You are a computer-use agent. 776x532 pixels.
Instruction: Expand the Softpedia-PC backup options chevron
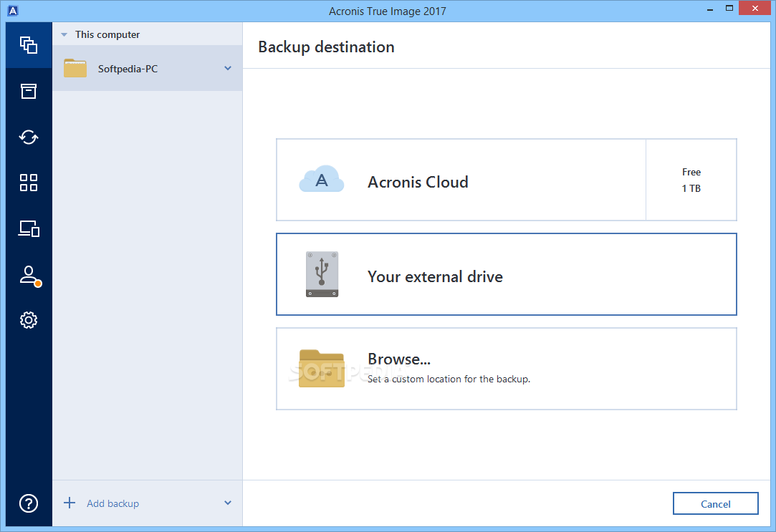(228, 68)
